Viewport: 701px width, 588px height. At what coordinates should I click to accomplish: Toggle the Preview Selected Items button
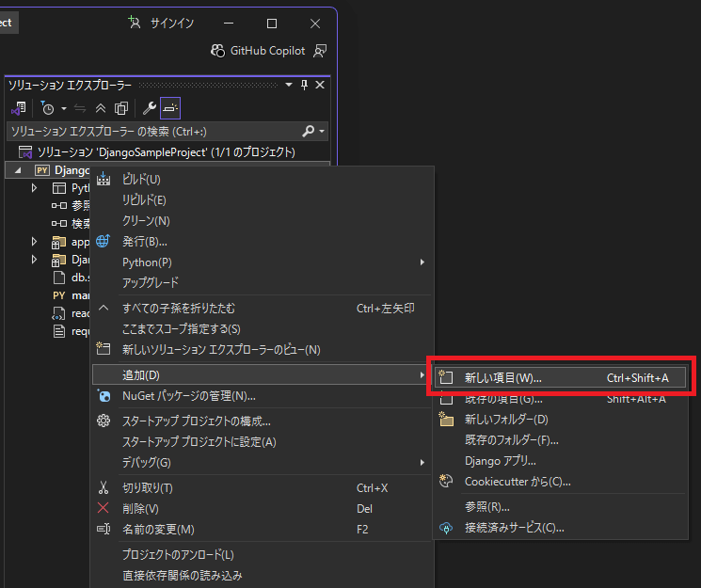[x=170, y=108]
